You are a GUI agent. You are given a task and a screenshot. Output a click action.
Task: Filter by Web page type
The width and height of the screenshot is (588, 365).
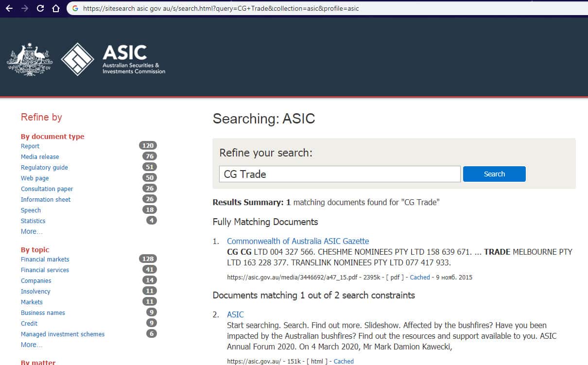(35, 178)
